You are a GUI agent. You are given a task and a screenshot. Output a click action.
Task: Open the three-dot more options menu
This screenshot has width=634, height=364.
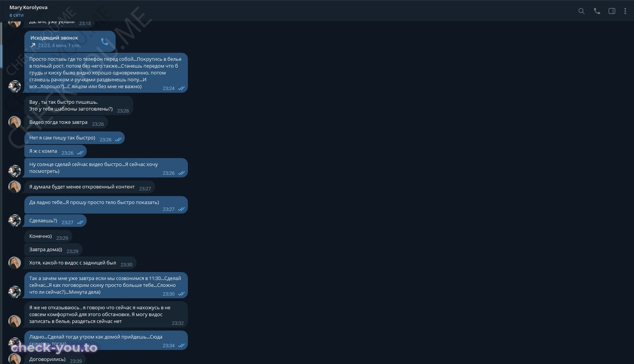click(x=625, y=11)
